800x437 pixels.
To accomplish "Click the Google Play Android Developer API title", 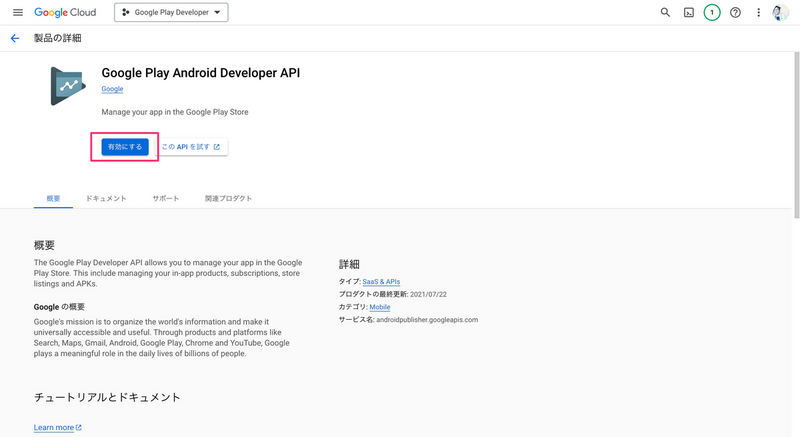I will 201,73.
